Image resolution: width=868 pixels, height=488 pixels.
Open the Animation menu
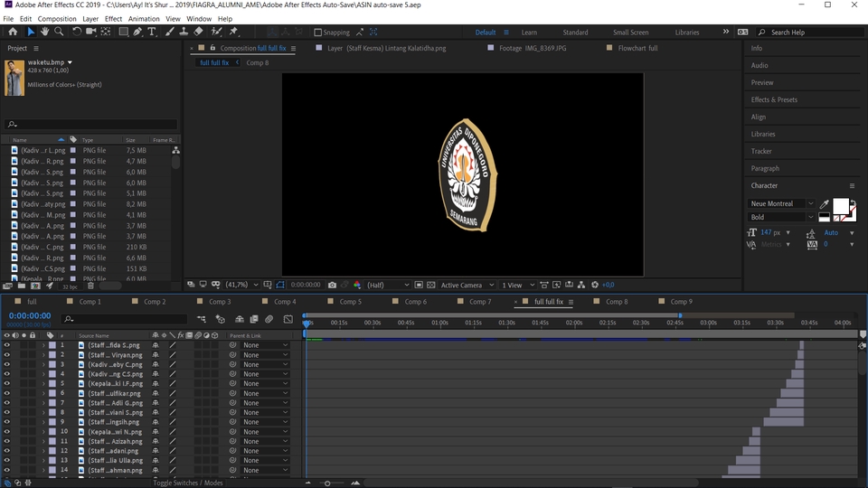tap(144, 19)
